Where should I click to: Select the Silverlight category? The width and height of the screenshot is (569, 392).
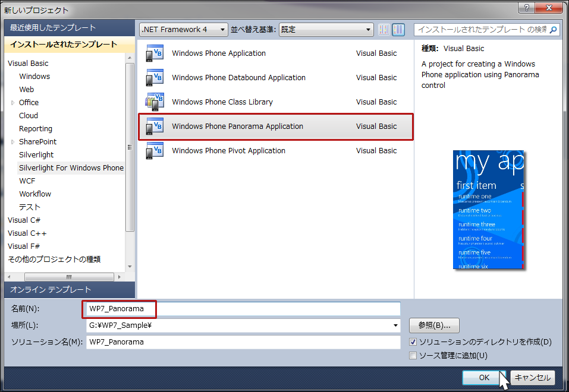pyautogui.click(x=36, y=155)
